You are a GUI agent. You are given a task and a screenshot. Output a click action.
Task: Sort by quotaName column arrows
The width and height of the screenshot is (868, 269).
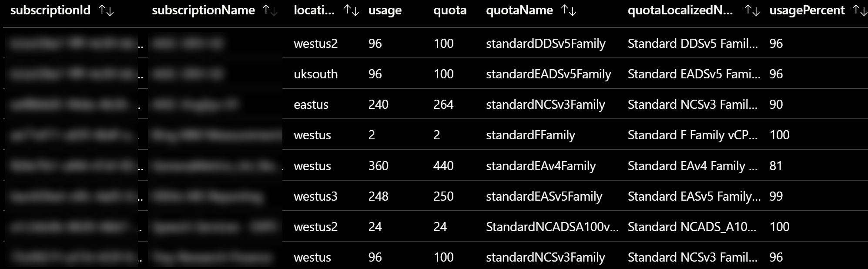pos(568,10)
